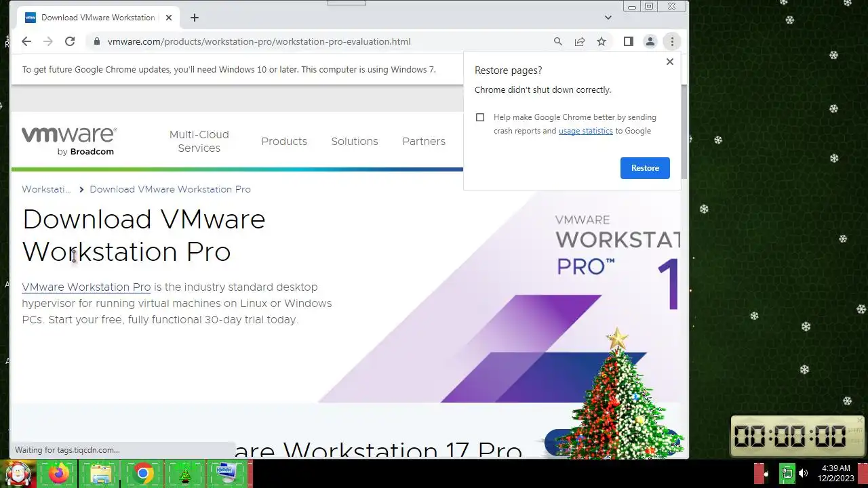The width and height of the screenshot is (868, 488).
Task: Reload the VMware page
Action: tap(70, 41)
